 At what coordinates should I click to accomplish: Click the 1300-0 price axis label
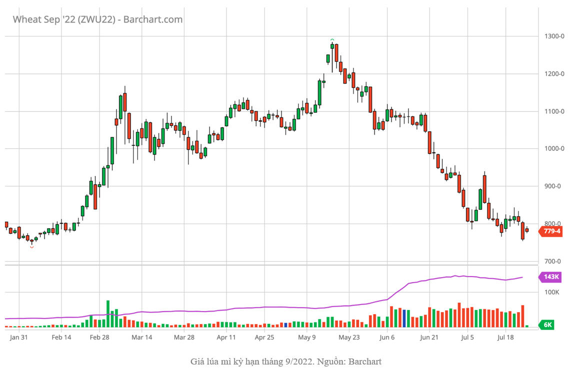click(554, 36)
